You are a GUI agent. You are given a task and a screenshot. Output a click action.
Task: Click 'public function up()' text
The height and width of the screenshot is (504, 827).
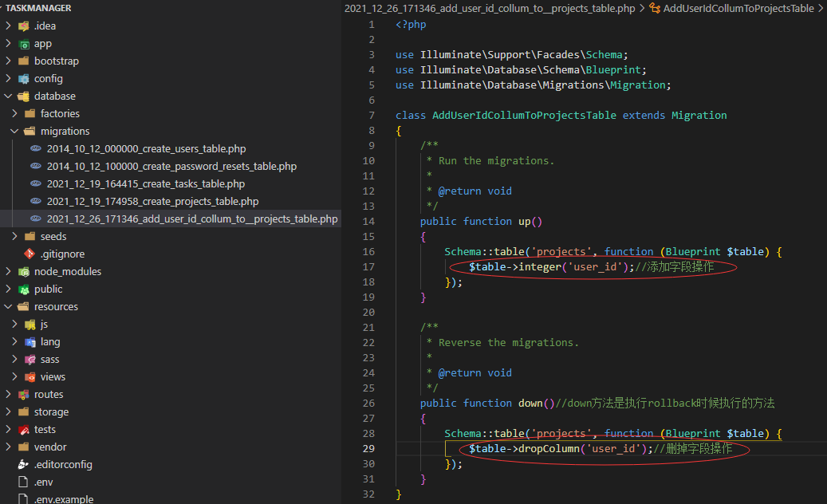point(481,222)
